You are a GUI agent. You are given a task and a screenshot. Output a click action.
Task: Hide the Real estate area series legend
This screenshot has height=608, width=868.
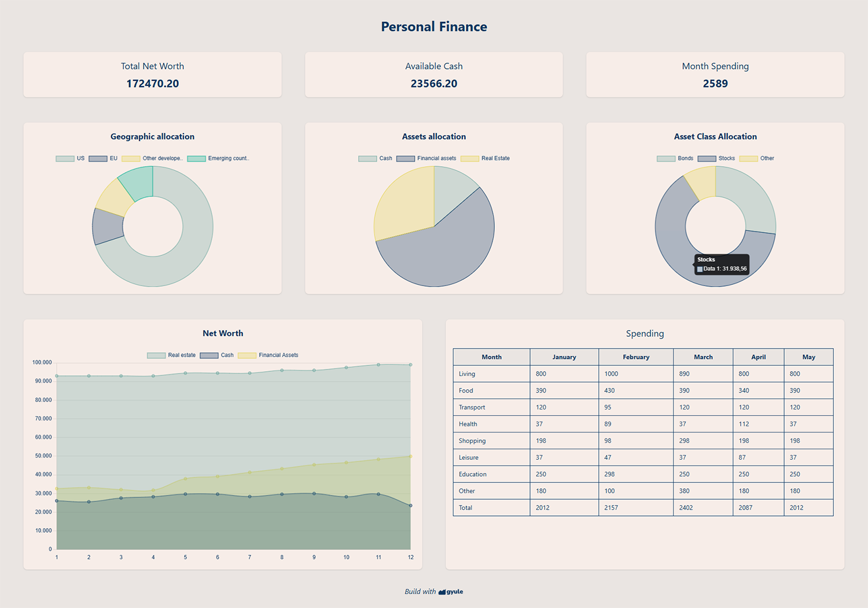(171, 356)
